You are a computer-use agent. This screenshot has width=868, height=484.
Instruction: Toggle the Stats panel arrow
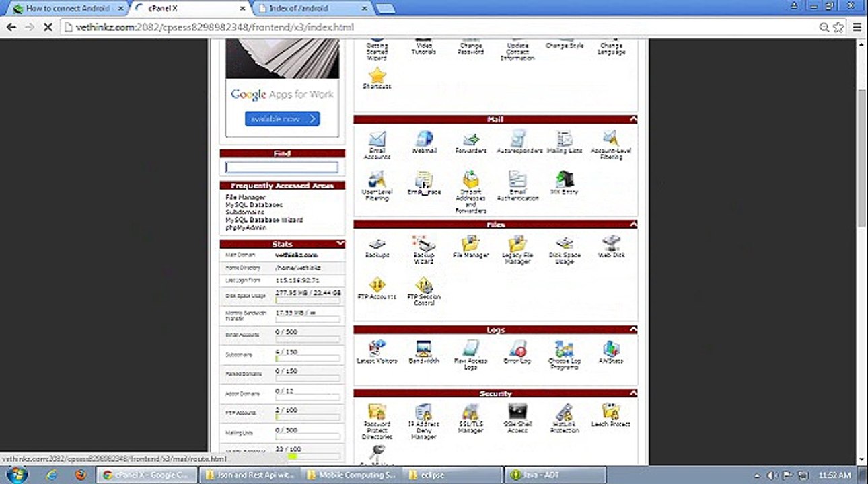(340, 243)
